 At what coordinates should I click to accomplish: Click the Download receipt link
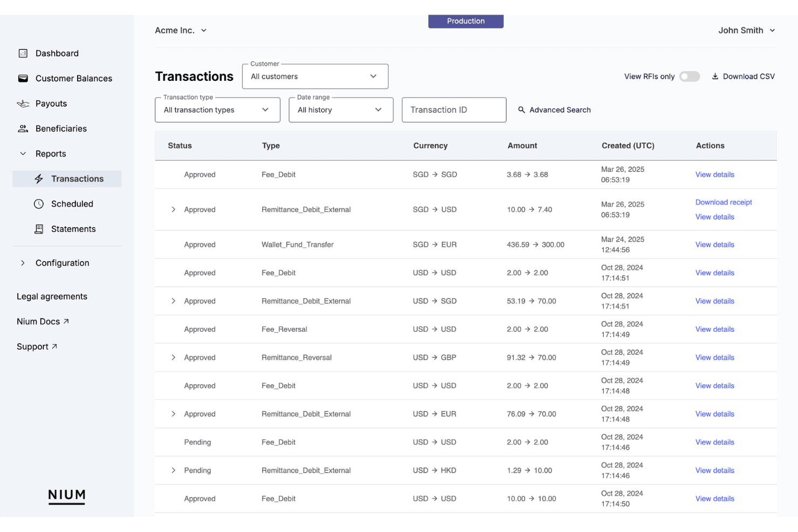pyautogui.click(x=724, y=202)
